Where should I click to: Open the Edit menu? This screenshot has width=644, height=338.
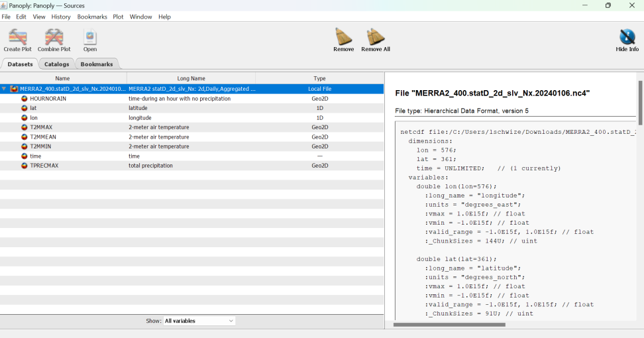point(21,17)
